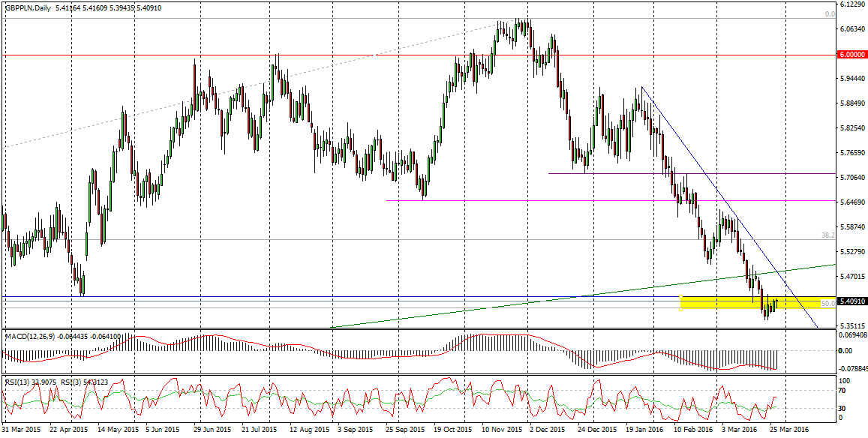Select the red 6.00000 price level tag
The height and width of the screenshot is (438, 868).
[848, 55]
